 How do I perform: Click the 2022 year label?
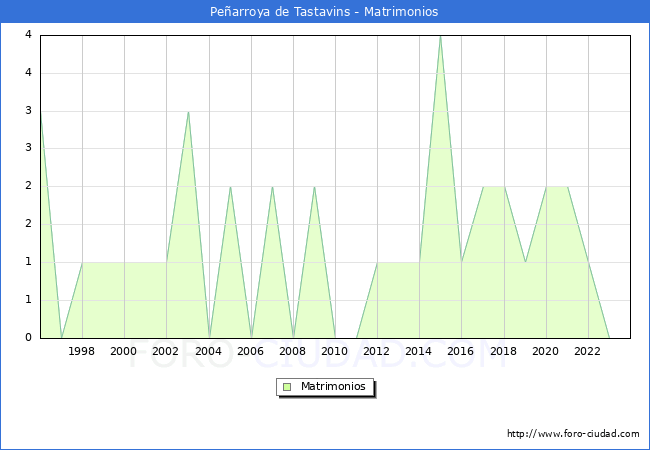tap(587, 351)
